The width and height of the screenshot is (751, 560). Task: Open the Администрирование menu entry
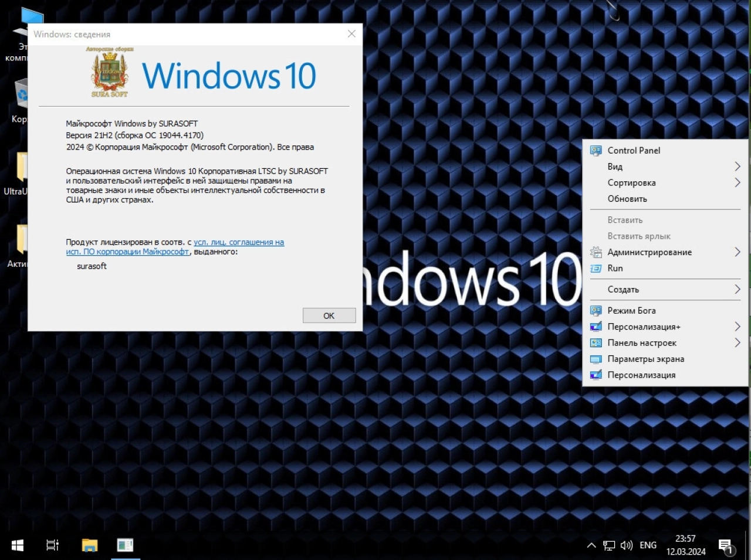tap(665, 252)
